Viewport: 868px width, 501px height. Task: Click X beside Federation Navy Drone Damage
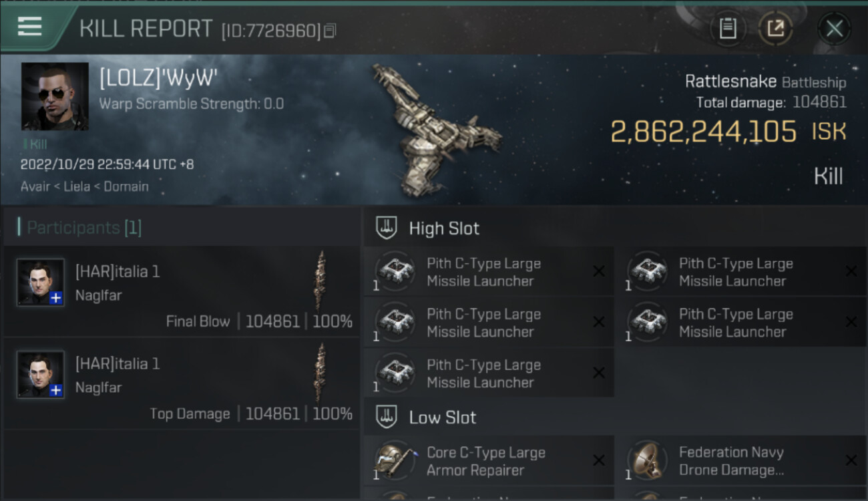click(851, 460)
